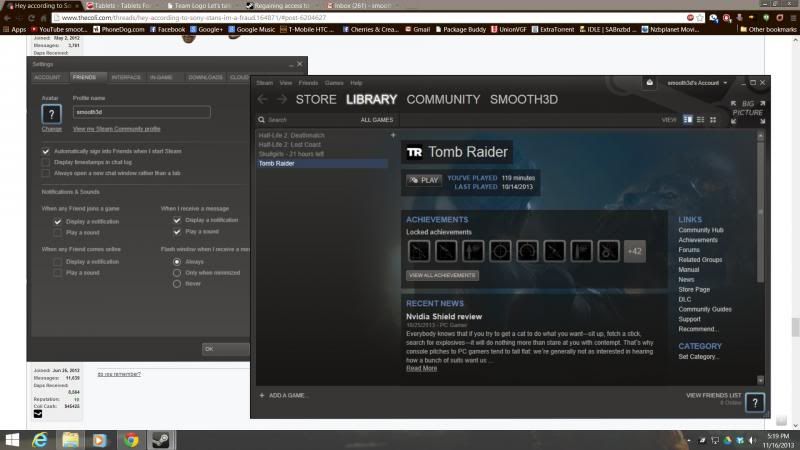Show hidden system tray icons arrow

point(689,440)
